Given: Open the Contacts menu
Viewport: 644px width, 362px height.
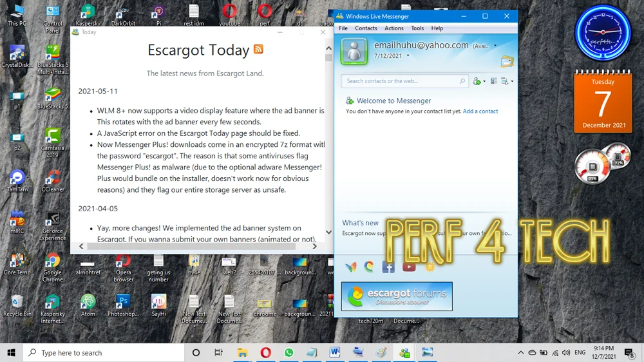Looking at the screenshot, I should coord(366,28).
